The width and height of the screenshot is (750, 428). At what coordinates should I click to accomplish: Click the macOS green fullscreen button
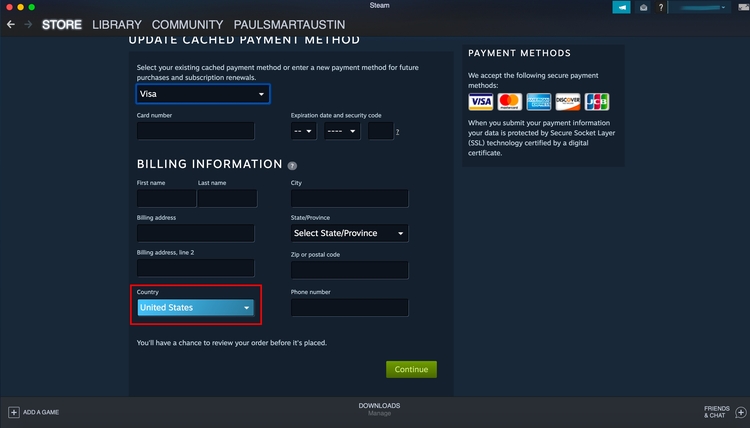tap(32, 7)
